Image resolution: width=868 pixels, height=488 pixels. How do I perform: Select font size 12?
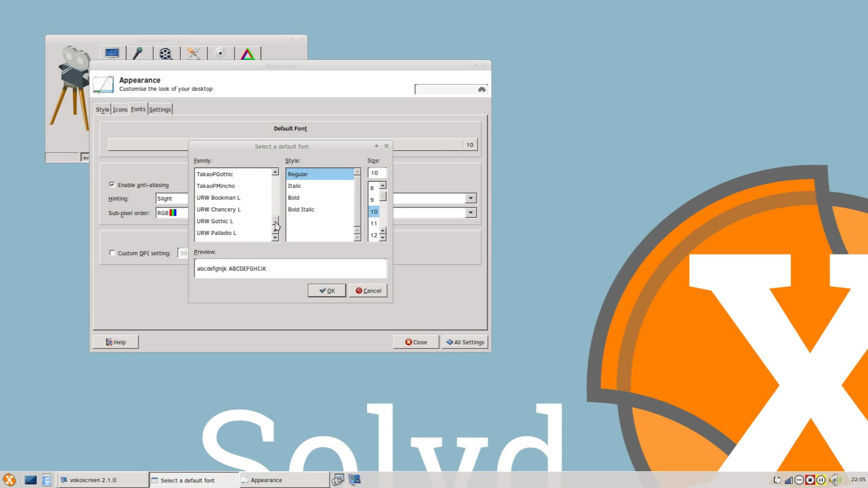[x=374, y=235]
